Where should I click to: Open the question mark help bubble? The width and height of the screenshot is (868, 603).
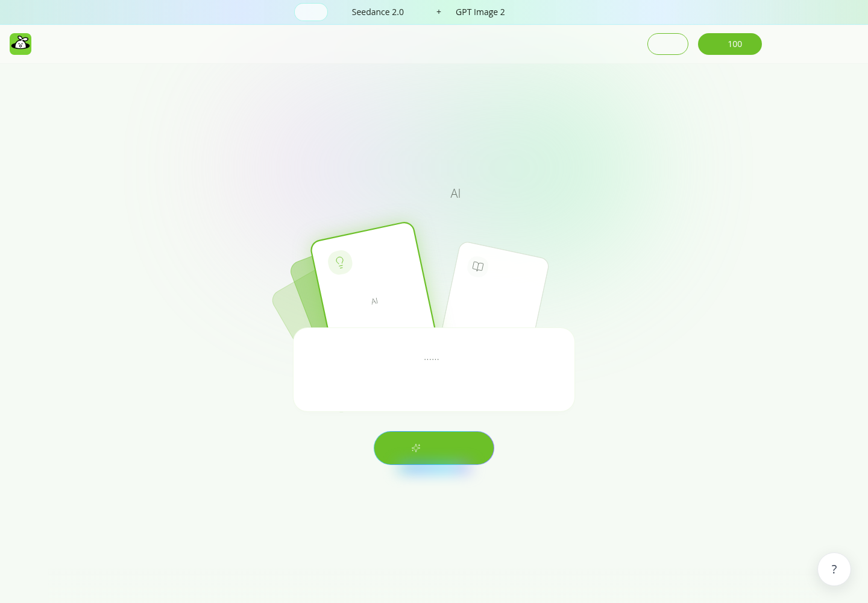pyautogui.click(x=834, y=569)
